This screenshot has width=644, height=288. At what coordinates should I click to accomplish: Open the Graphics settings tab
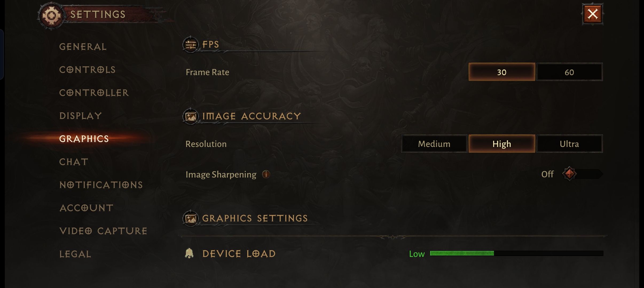click(x=84, y=138)
